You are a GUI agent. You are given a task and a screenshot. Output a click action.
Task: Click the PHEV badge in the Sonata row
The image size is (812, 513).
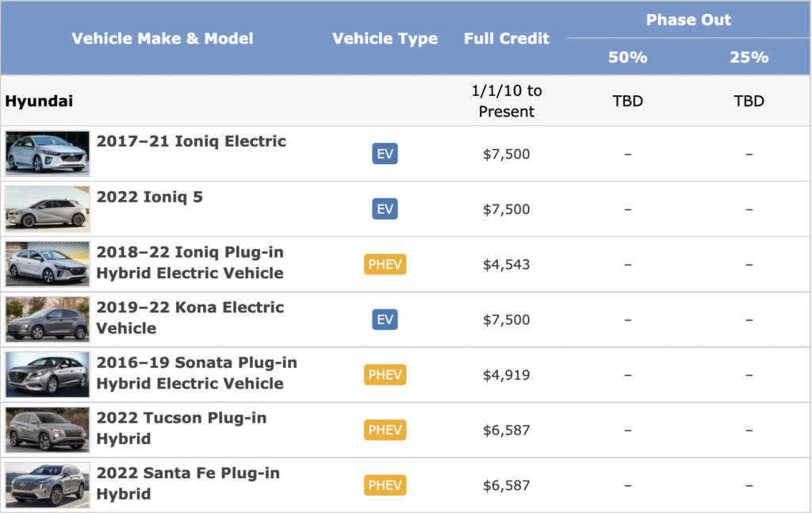[x=385, y=375]
